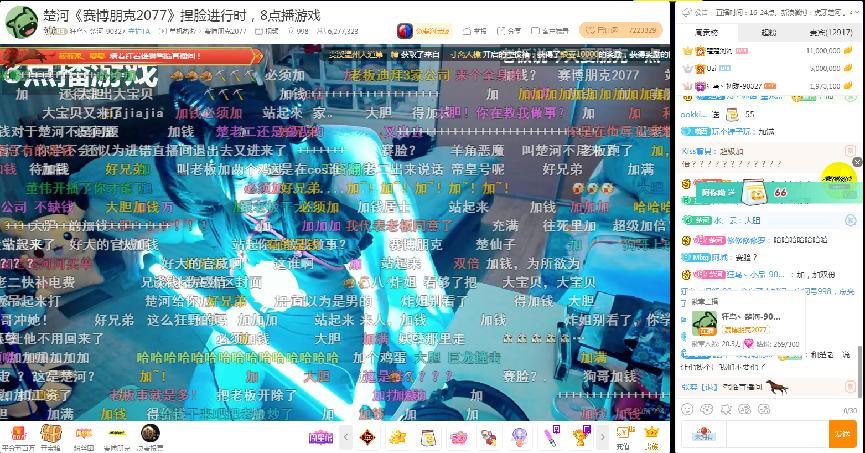Open the Cyberpunk 2077 category link

coord(225,31)
